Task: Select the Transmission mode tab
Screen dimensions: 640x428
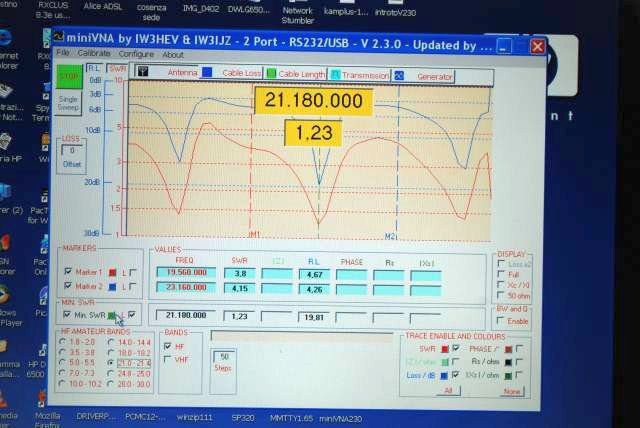Action: (x=360, y=75)
